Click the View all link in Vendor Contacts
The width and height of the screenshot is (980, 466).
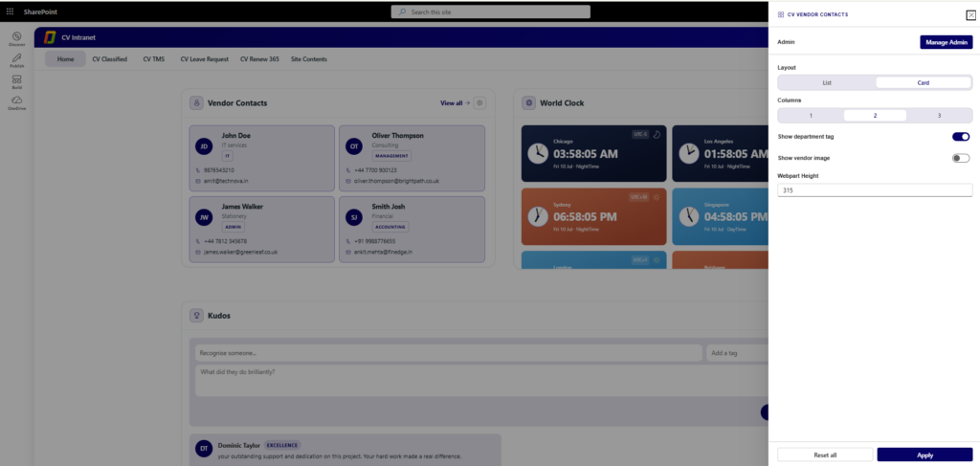pyautogui.click(x=455, y=103)
